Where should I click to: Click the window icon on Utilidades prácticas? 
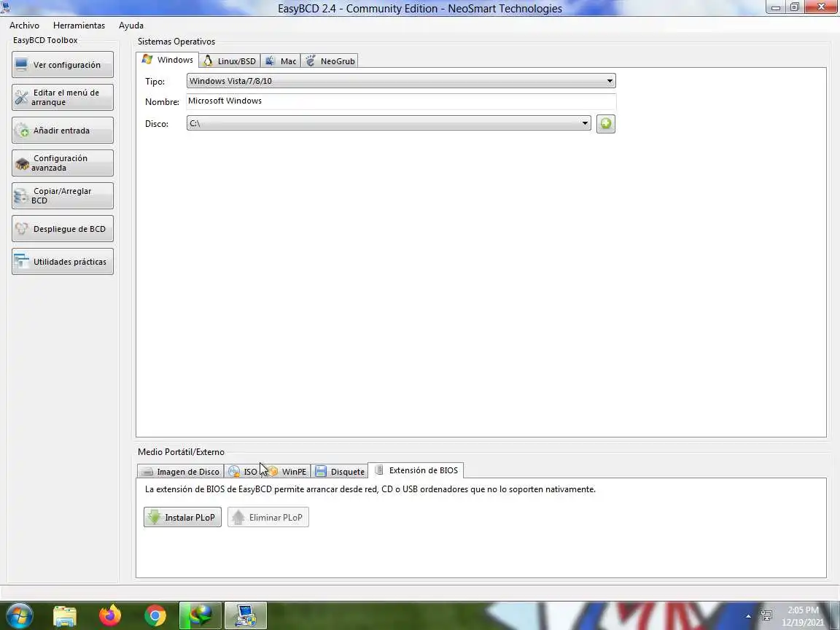(x=21, y=262)
